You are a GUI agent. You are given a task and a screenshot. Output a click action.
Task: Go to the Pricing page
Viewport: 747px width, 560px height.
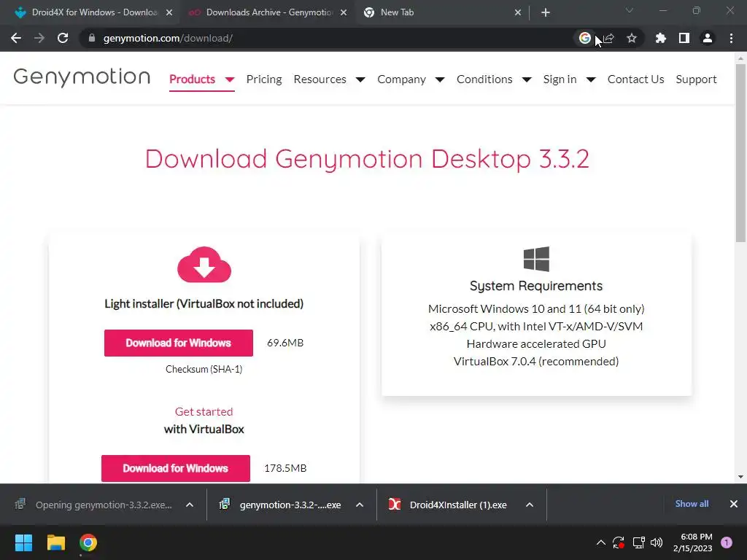(264, 79)
